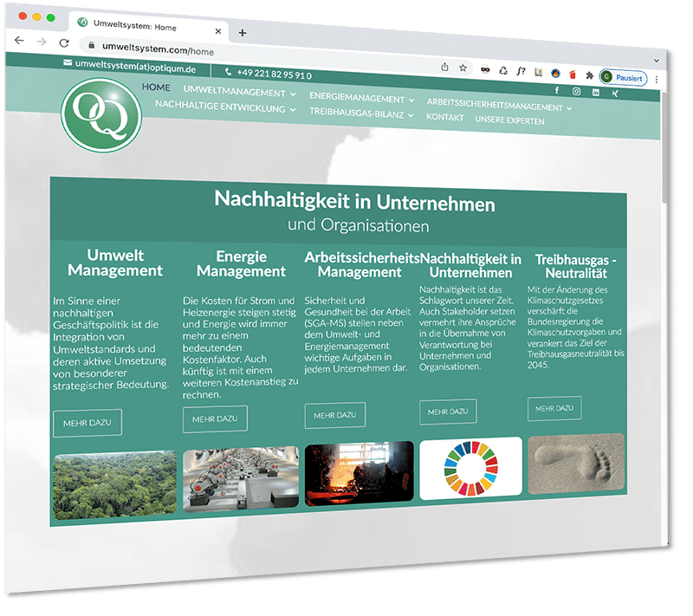Click the OQ round logo
The width and height of the screenshot is (693, 616).
101,115
